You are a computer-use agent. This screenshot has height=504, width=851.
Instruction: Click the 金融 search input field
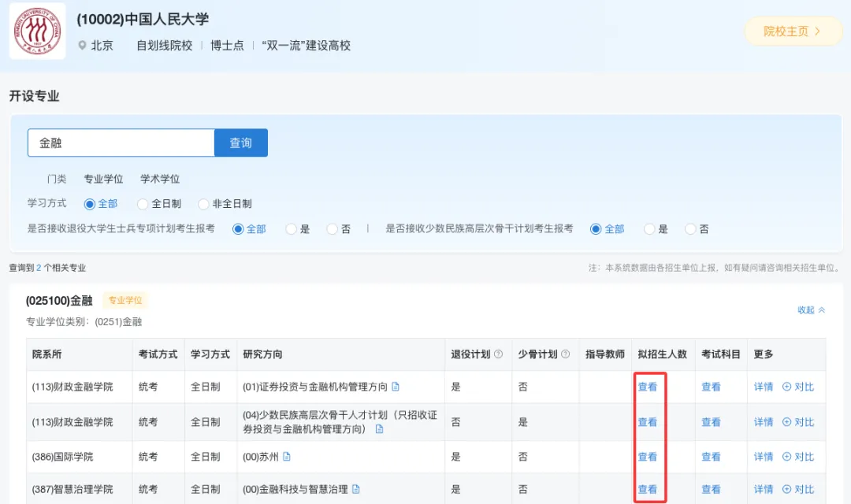[x=121, y=143]
